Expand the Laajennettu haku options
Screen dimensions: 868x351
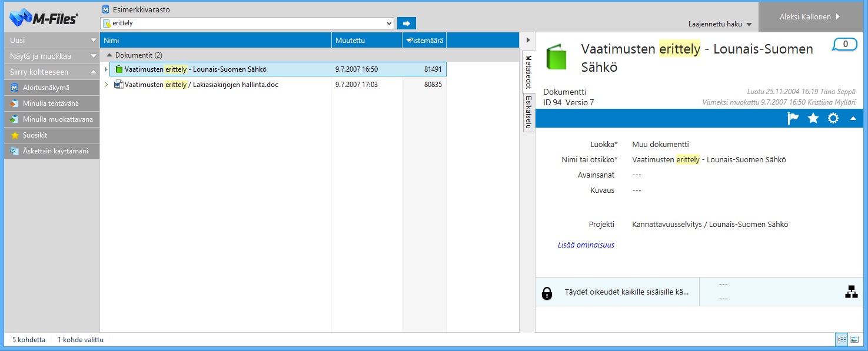tap(720, 25)
